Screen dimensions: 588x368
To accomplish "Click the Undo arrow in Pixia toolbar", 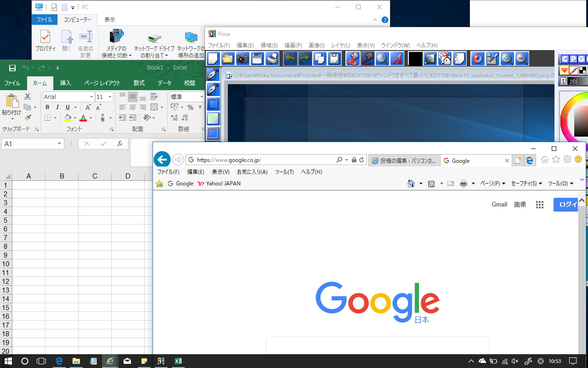I will click(290, 58).
